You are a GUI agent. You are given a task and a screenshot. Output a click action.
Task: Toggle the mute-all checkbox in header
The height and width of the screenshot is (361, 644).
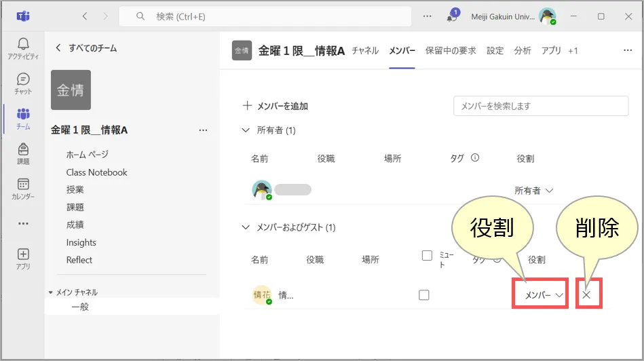tap(427, 256)
